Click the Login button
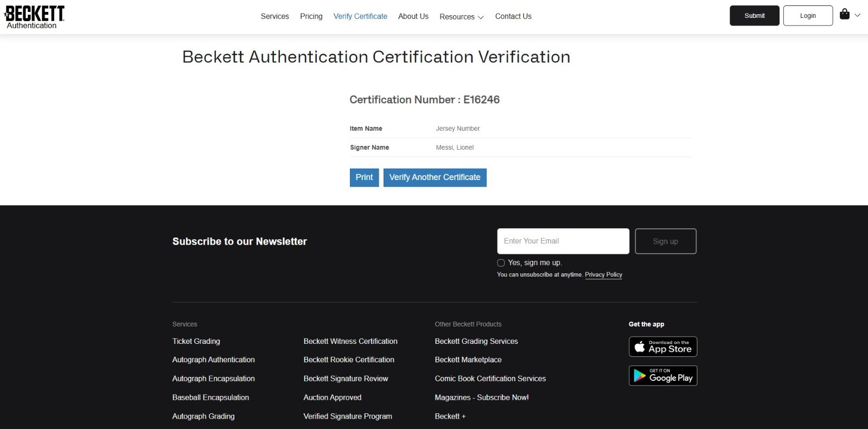This screenshot has width=868, height=429. pos(808,16)
